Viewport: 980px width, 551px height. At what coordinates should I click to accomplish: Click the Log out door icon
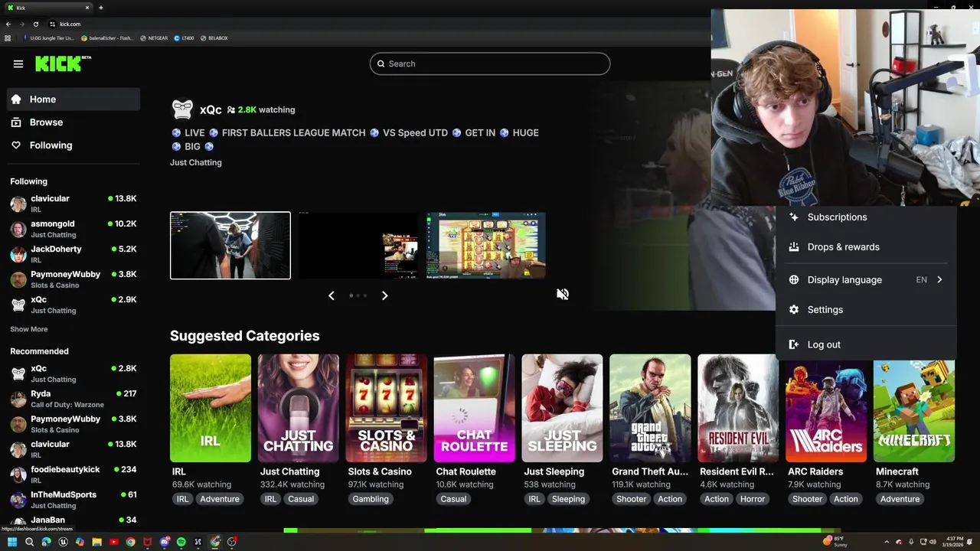pos(794,344)
